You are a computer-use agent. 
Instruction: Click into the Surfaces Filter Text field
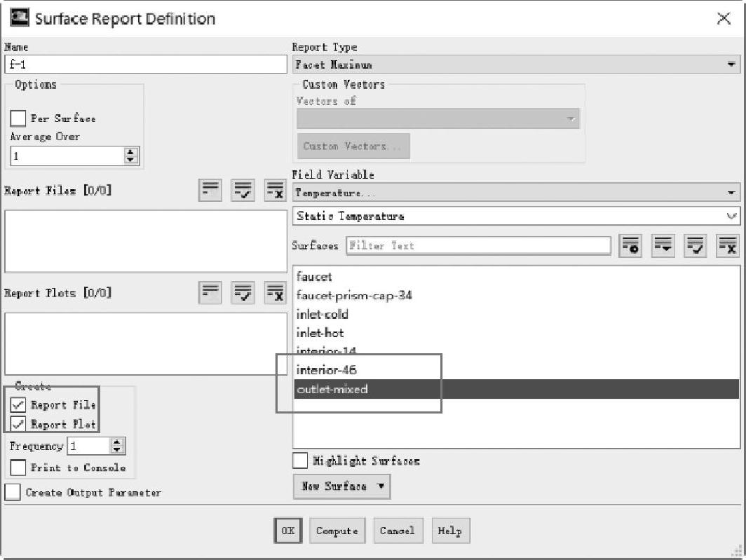point(478,246)
